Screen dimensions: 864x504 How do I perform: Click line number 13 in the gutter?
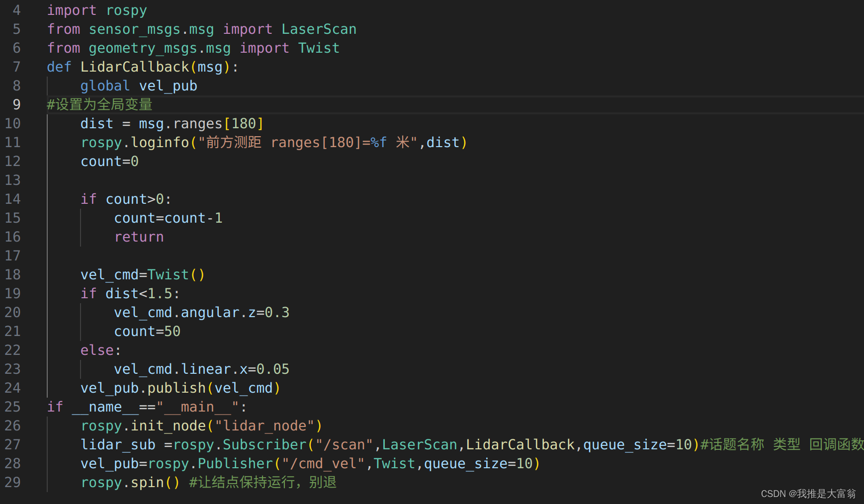pyautogui.click(x=12, y=180)
